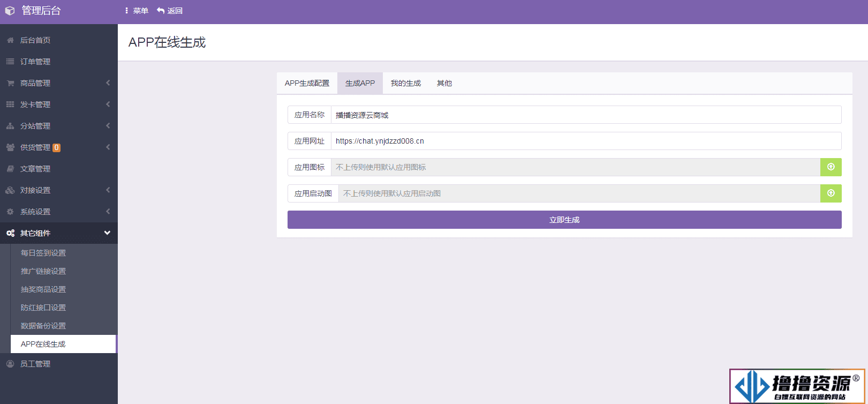868x404 pixels.
Task: Switch to the APP生成配置 tab
Action: (x=307, y=83)
